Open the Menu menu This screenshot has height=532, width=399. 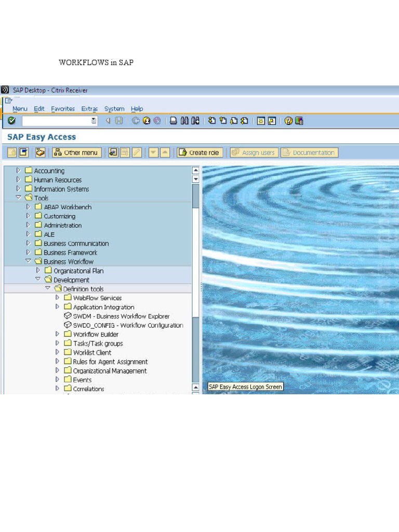pyautogui.click(x=20, y=109)
